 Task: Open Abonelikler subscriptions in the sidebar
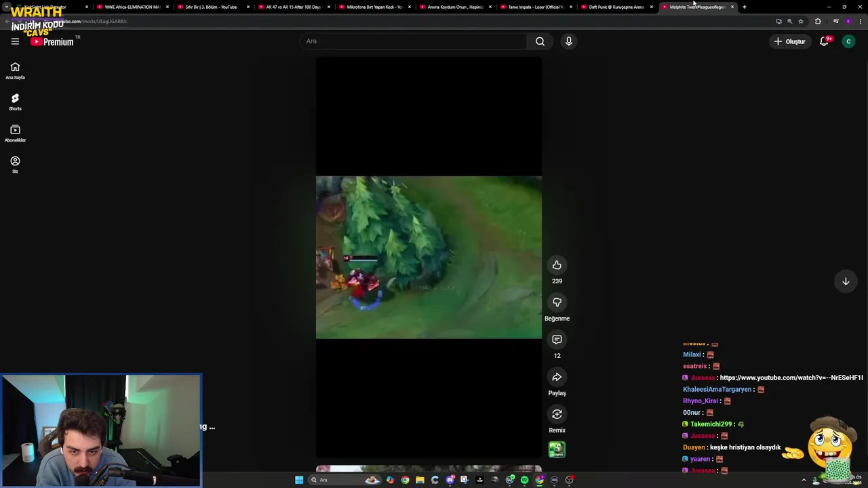click(x=15, y=134)
